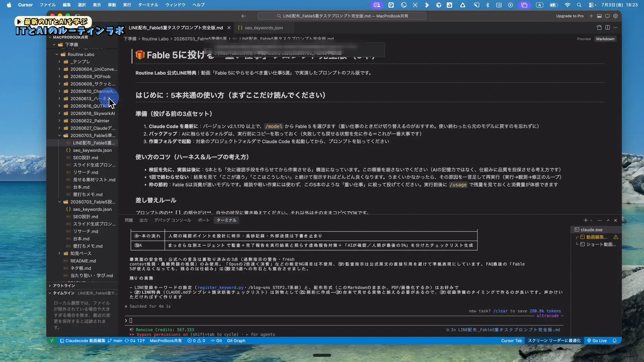Image resolution: width=644 pixels, height=362 pixels.
Task: Expand the アウトライン section
Action: [x=64, y=286]
